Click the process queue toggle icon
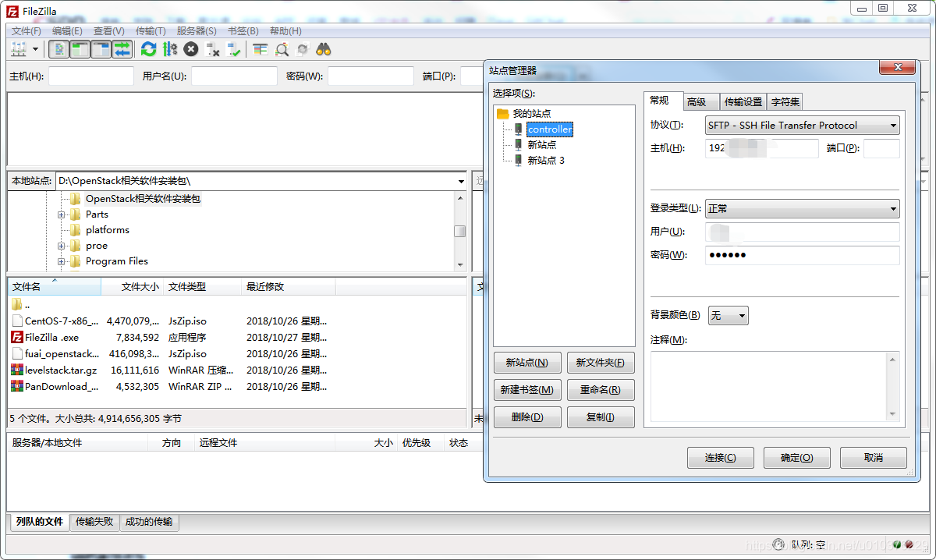The width and height of the screenshot is (936, 560). [169, 49]
